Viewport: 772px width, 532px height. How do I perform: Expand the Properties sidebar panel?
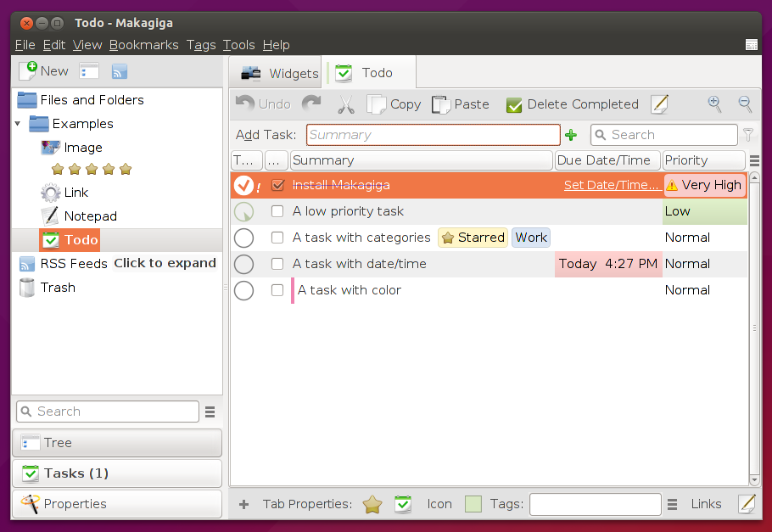(x=117, y=504)
